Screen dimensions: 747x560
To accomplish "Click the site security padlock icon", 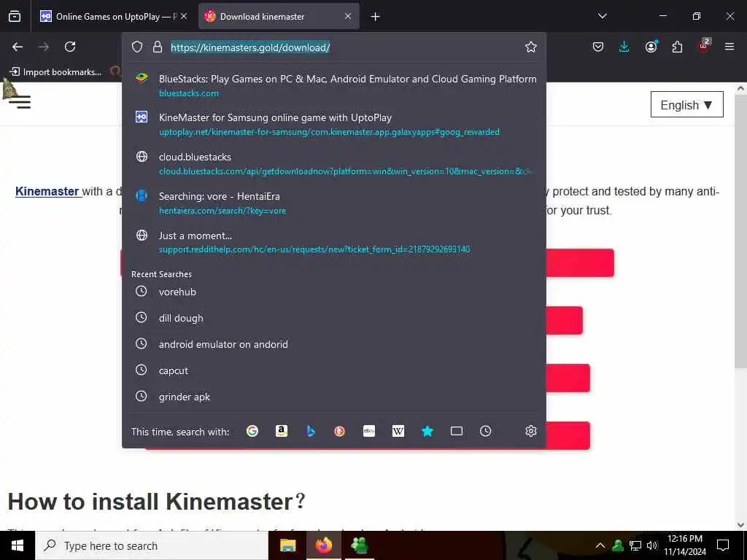I will [x=158, y=47].
